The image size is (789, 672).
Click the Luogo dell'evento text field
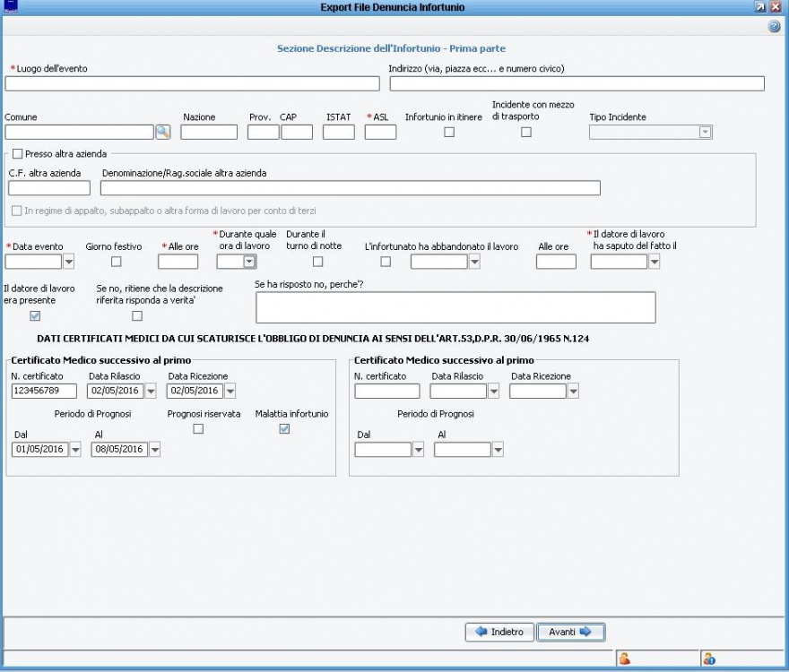[x=192, y=83]
